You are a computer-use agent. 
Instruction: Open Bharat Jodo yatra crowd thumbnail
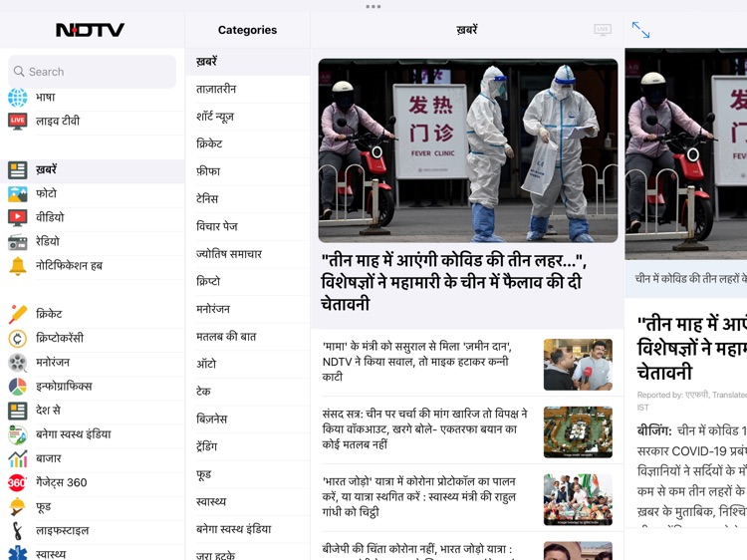(x=578, y=500)
